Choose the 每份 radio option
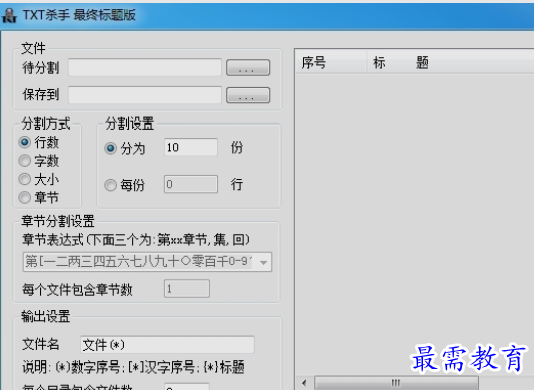 pyautogui.click(x=110, y=185)
